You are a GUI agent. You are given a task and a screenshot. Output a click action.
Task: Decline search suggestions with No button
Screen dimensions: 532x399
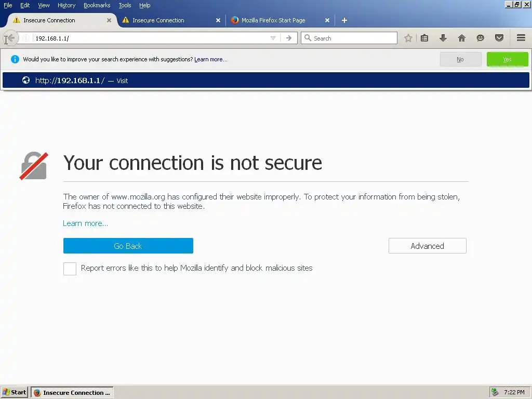click(x=460, y=59)
